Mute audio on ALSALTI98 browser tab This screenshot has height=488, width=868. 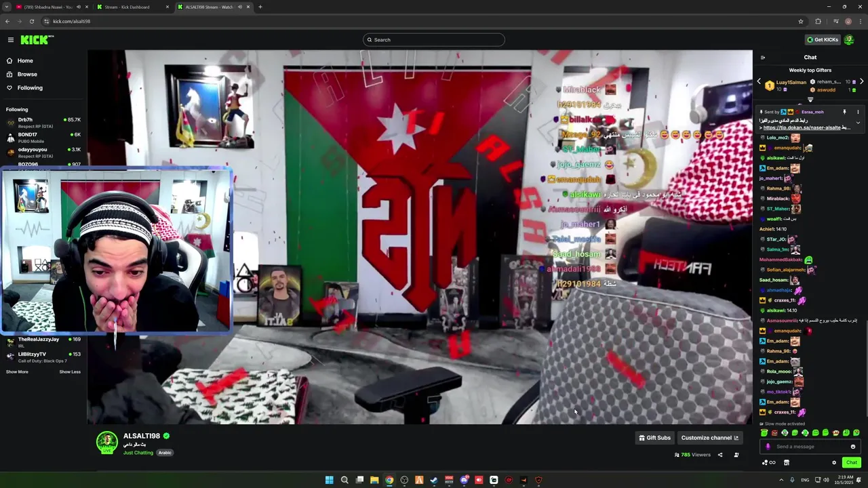click(x=239, y=7)
